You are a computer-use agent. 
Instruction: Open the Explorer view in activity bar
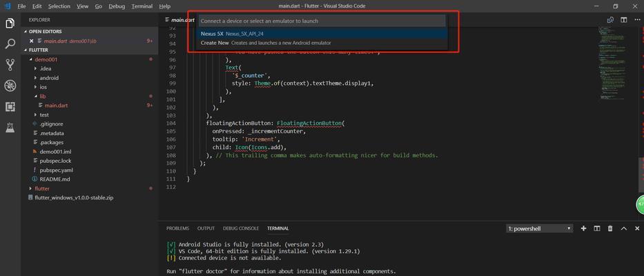tap(10, 23)
